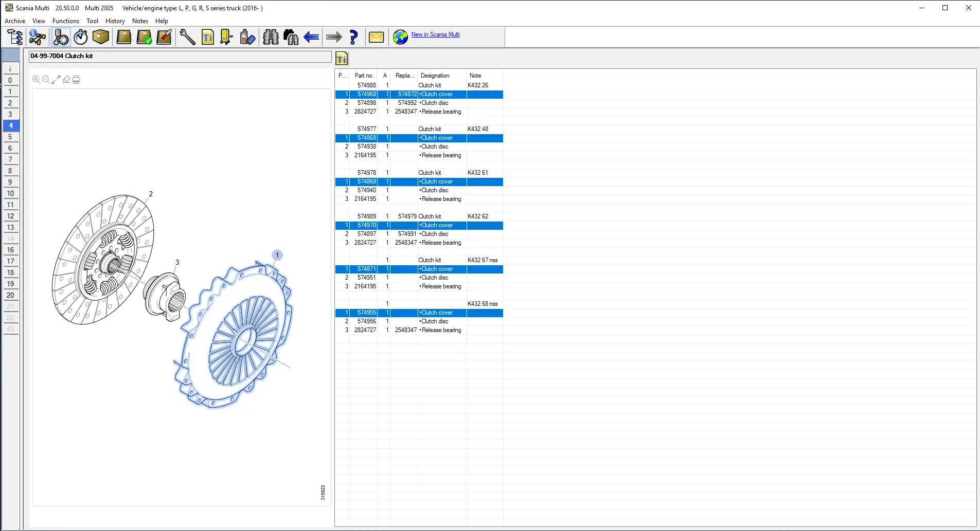980x531 pixels.
Task: Select main group 16 in left sidebar
Action: 10,250
